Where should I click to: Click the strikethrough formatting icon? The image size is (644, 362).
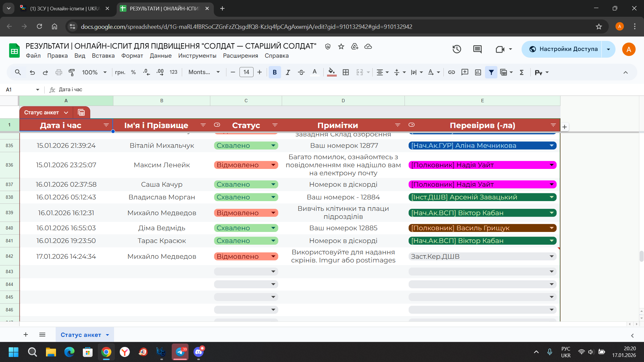click(301, 72)
